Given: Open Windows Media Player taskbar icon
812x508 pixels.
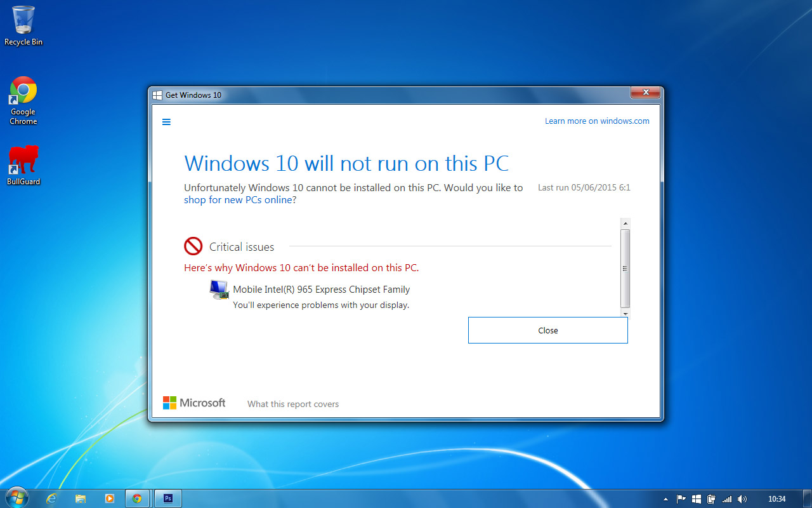Looking at the screenshot, I should click(x=109, y=498).
